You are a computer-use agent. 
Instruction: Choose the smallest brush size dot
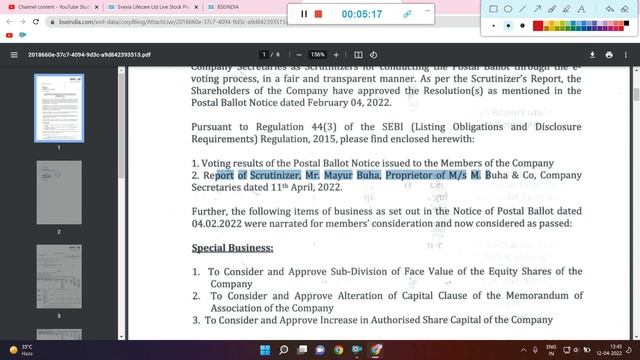point(493,26)
